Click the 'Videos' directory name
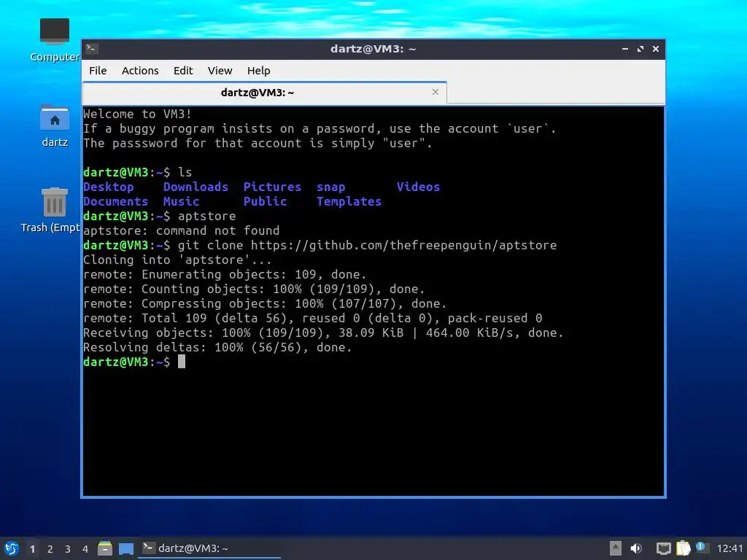The width and height of the screenshot is (747, 560). (x=418, y=187)
